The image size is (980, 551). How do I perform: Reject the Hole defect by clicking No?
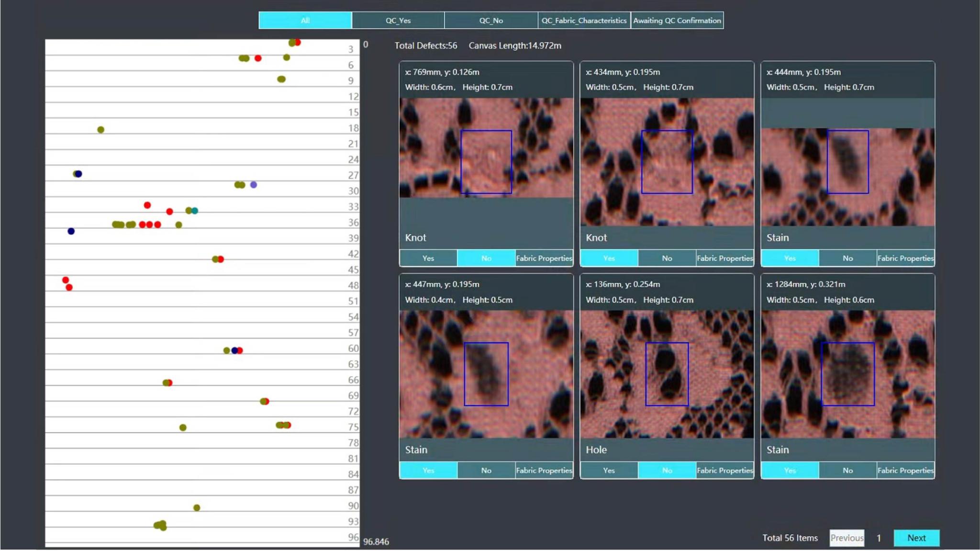[667, 470]
